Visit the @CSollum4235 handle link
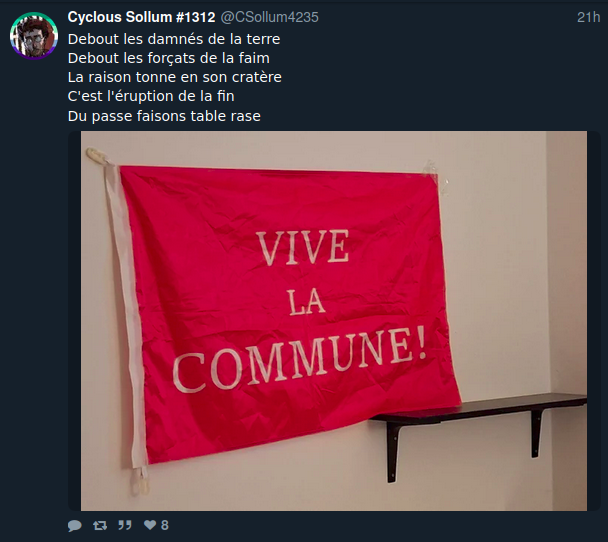This screenshot has height=542, width=608. [269, 17]
